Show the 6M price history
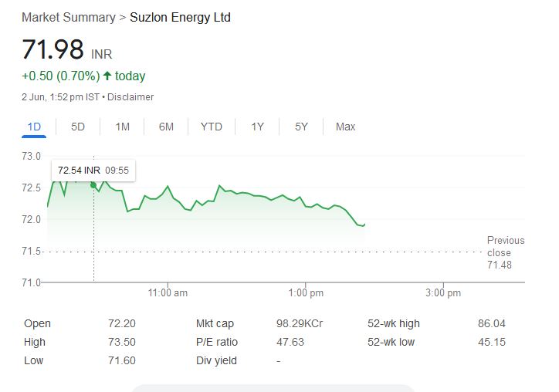 [166, 127]
